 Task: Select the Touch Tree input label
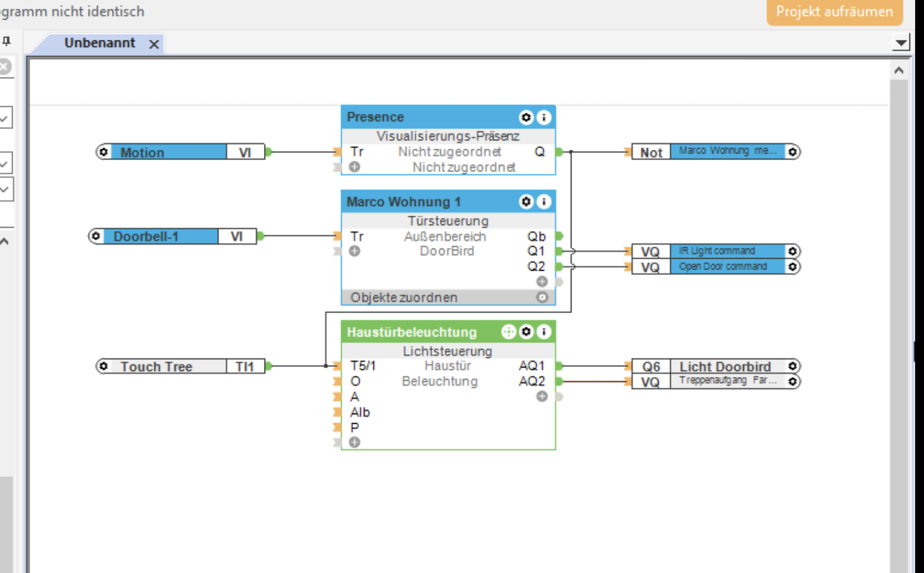156,366
